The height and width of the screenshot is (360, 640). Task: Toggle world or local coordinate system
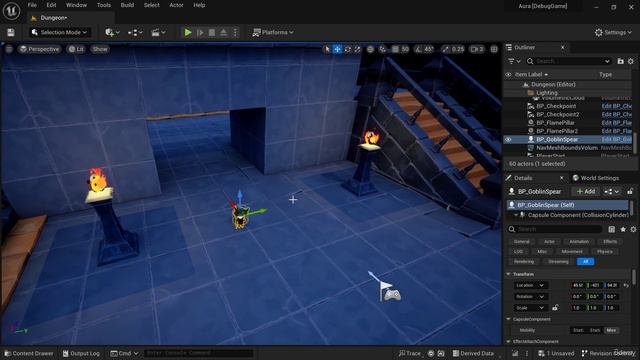pos(370,49)
